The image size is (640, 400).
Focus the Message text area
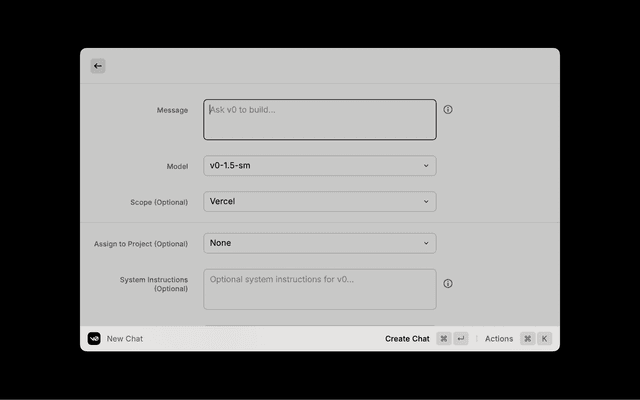tap(319, 120)
